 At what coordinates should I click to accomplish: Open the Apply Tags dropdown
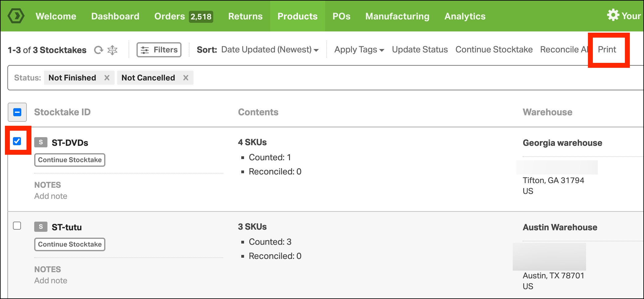click(359, 50)
